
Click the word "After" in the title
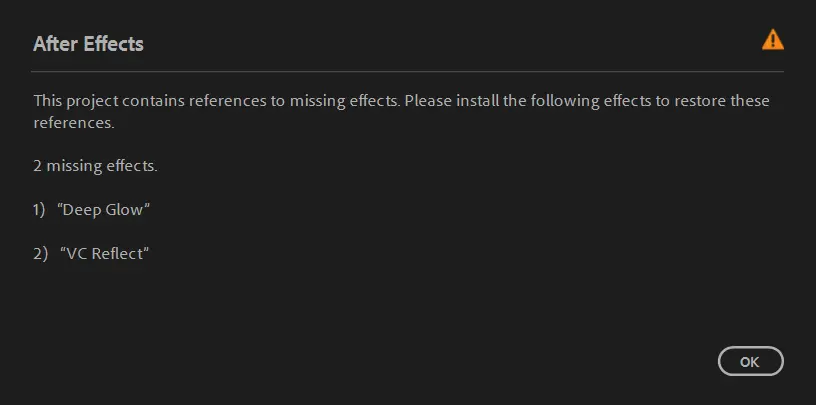tap(55, 44)
